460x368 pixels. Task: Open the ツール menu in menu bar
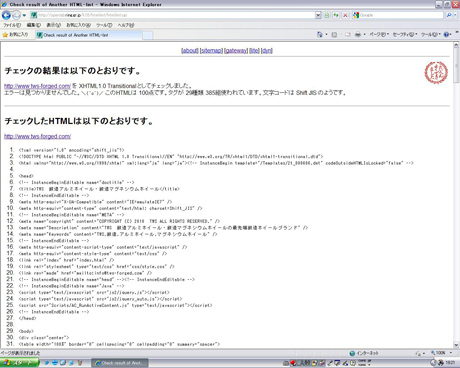coord(104,25)
